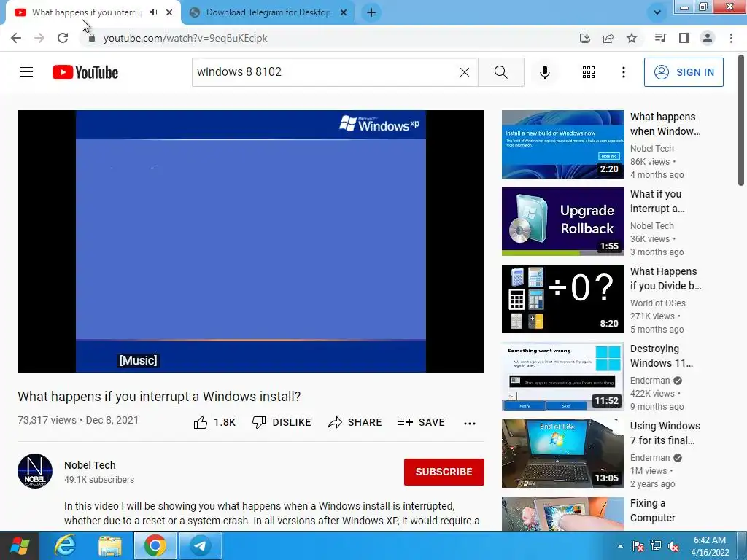Viewport: 747px width, 560px height.
Task: Open the muted volume tray icon
Action: [x=673, y=546]
